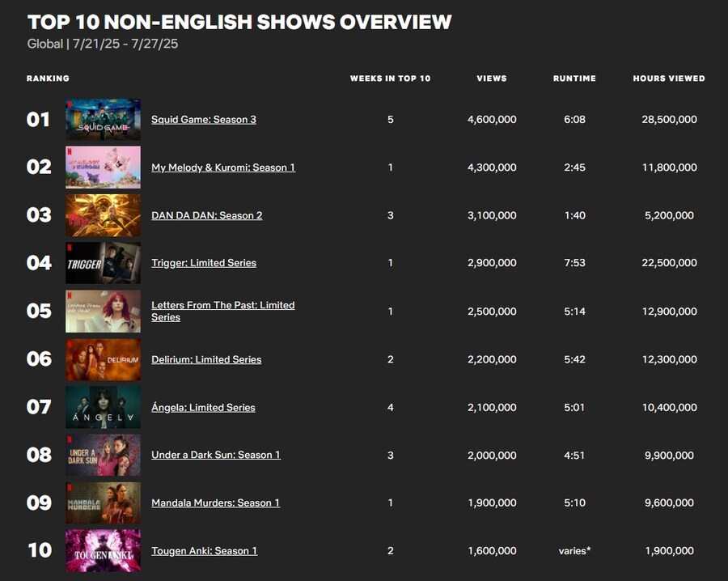The image size is (728, 581).
Task: Click the Tougen Anki poster thumbnail
Action: click(103, 551)
